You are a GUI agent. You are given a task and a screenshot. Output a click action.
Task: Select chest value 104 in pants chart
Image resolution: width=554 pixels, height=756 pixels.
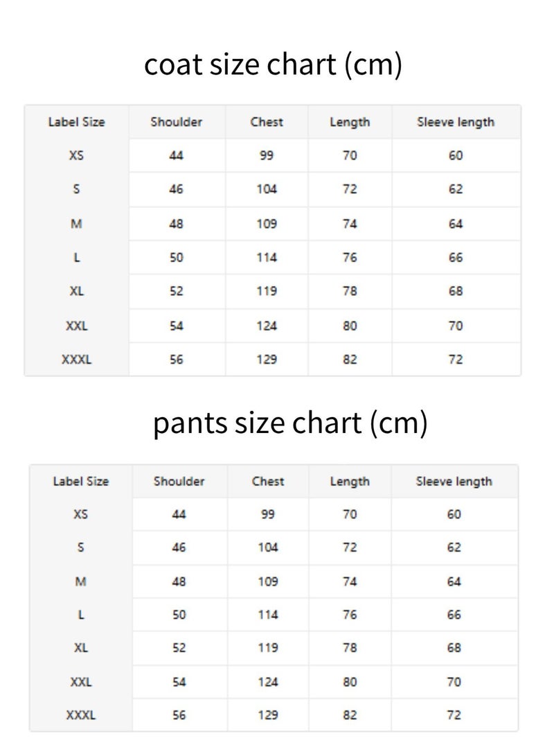[268, 547]
